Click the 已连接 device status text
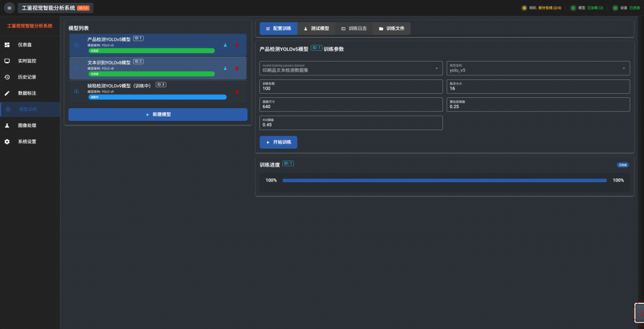Viewport: 644px width, 329px height. 635,8
